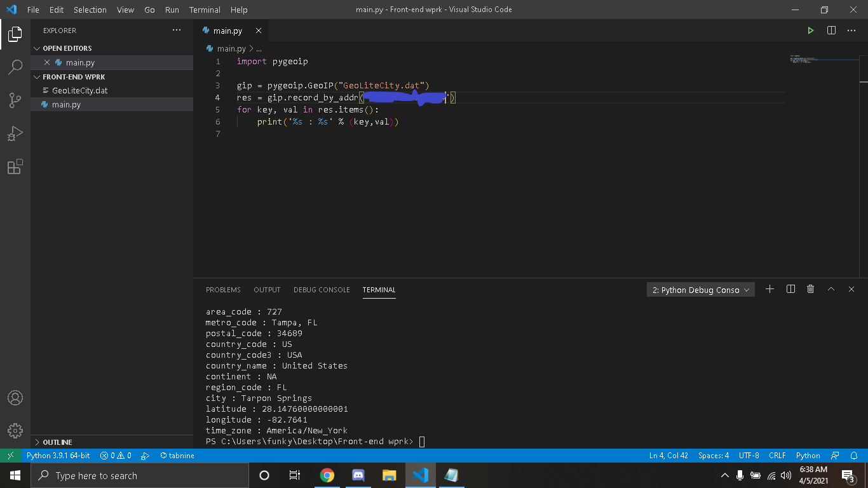Run the Python file with play button
The width and height of the screenshot is (868, 488).
pos(810,30)
